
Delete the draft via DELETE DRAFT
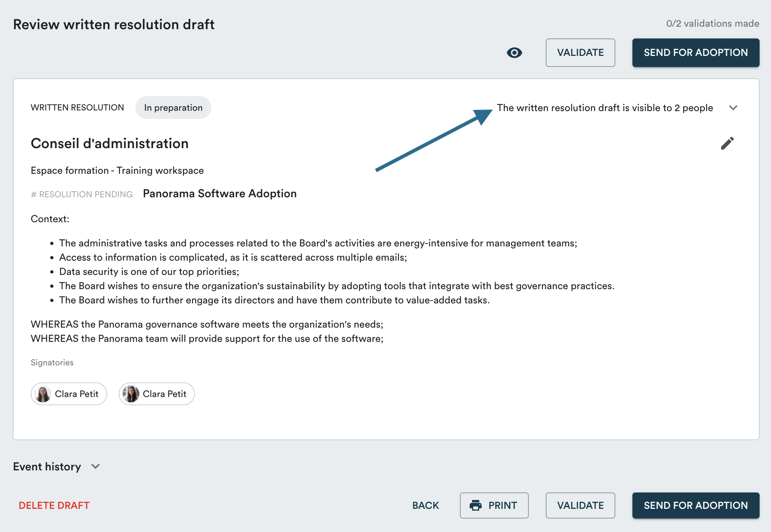(x=54, y=505)
